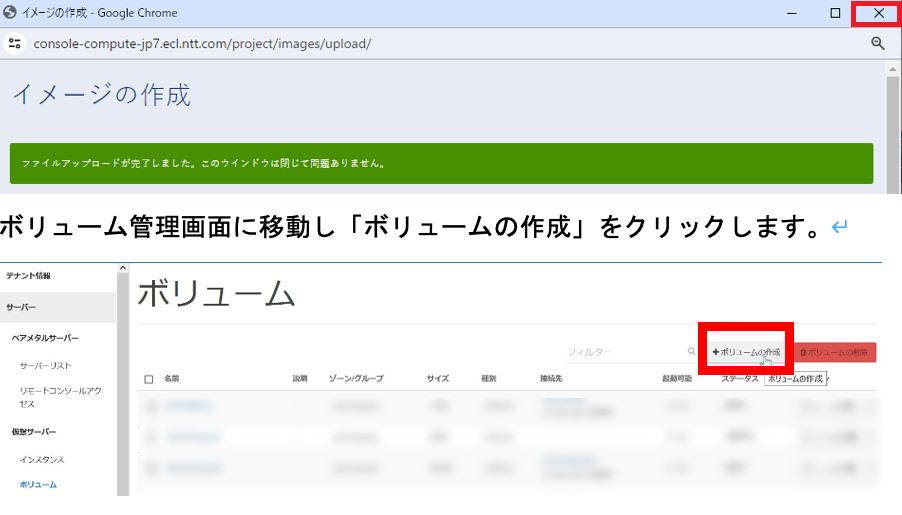Viewport: 902px width, 515px height.
Task: Open サーバーリスト in the sidebar
Action: pos(45,365)
